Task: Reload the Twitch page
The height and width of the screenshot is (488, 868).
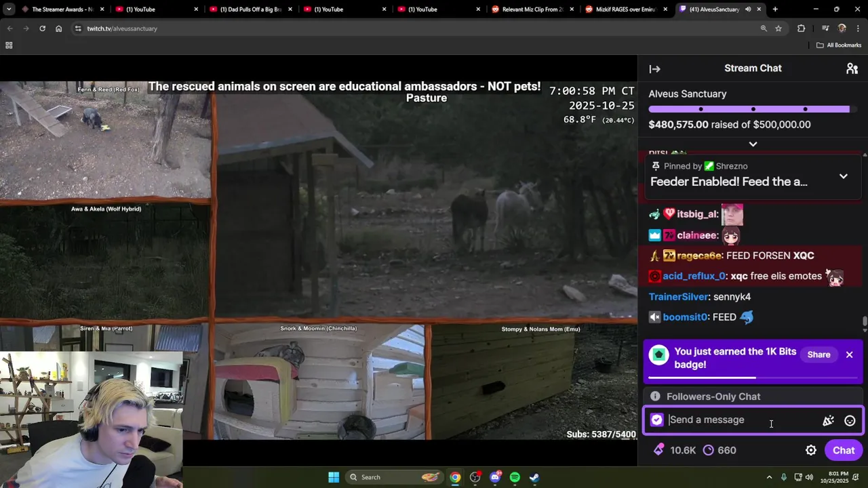Action: (x=42, y=28)
